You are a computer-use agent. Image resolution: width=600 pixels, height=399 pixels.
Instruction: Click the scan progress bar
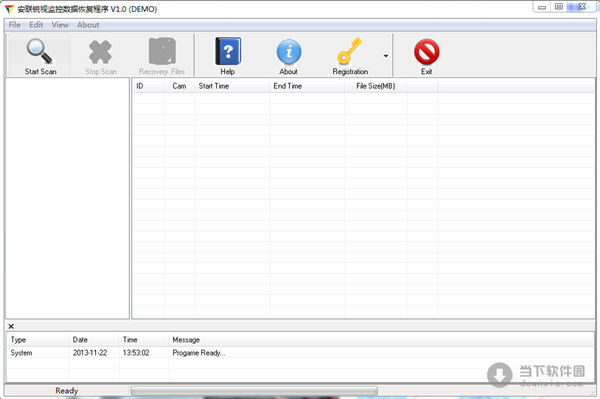click(254, 391)
